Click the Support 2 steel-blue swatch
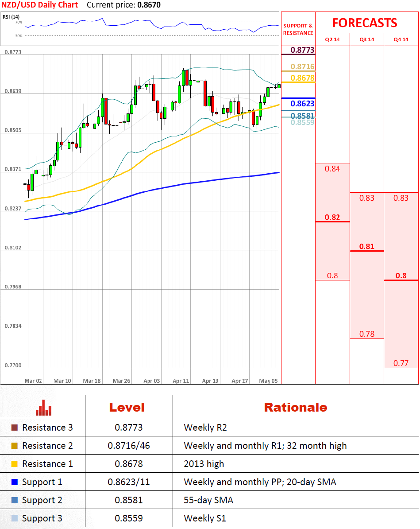The image size is (420, 529). coord(15,500)
